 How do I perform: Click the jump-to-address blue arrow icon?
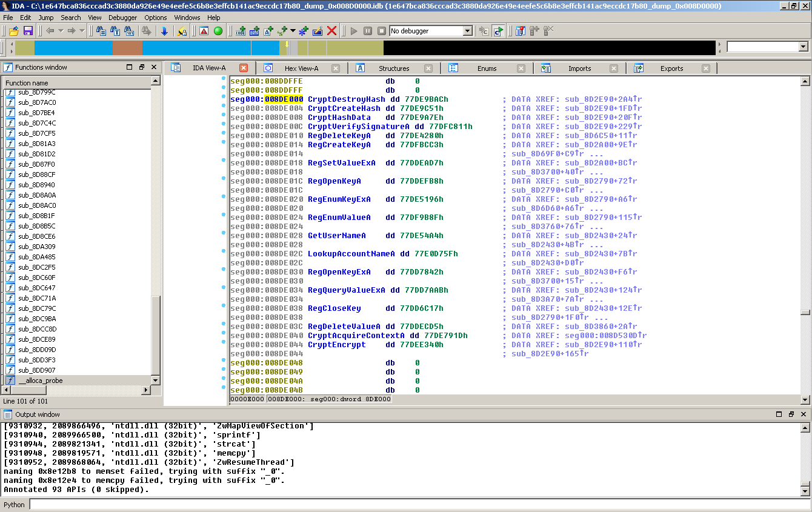164,30
